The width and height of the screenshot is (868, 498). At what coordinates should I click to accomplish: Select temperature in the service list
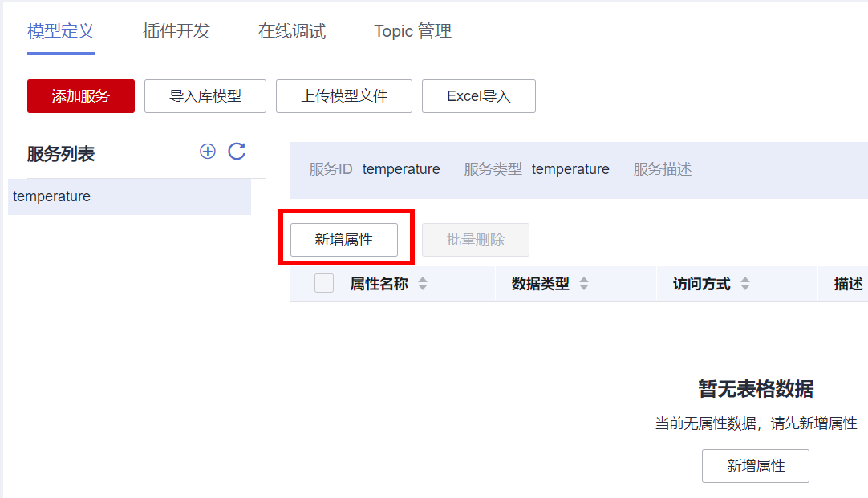pyautogui.click(x=52, y=196)
